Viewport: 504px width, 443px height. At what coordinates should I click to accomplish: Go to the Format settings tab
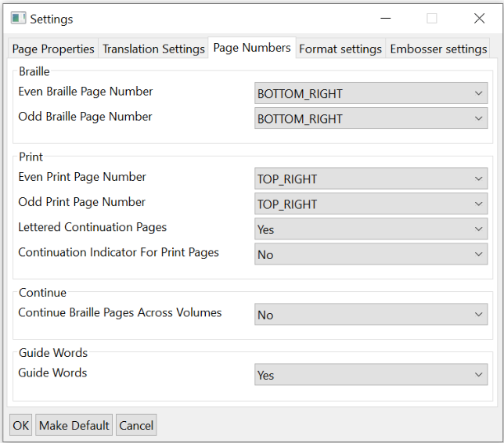click(x=340, y=49)
